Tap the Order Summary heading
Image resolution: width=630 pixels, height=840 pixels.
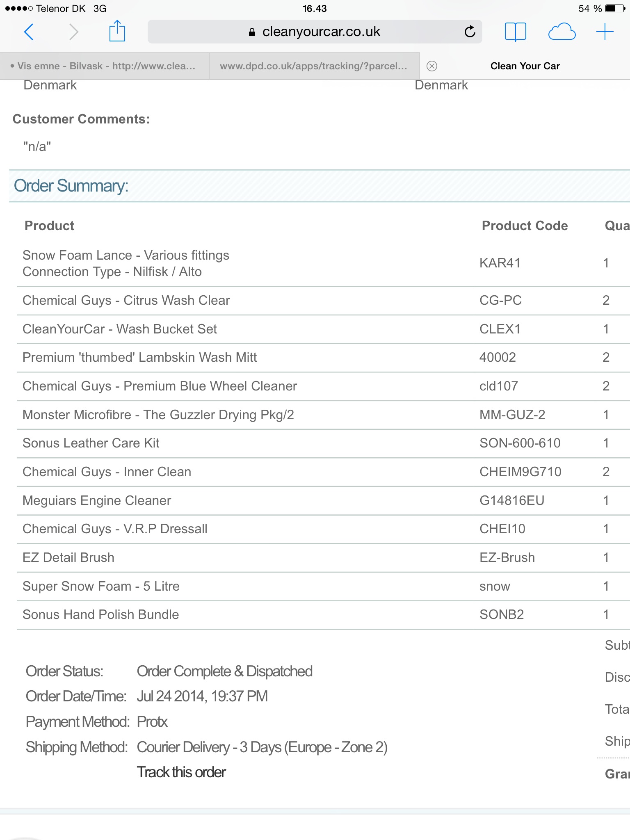[71, 186]
